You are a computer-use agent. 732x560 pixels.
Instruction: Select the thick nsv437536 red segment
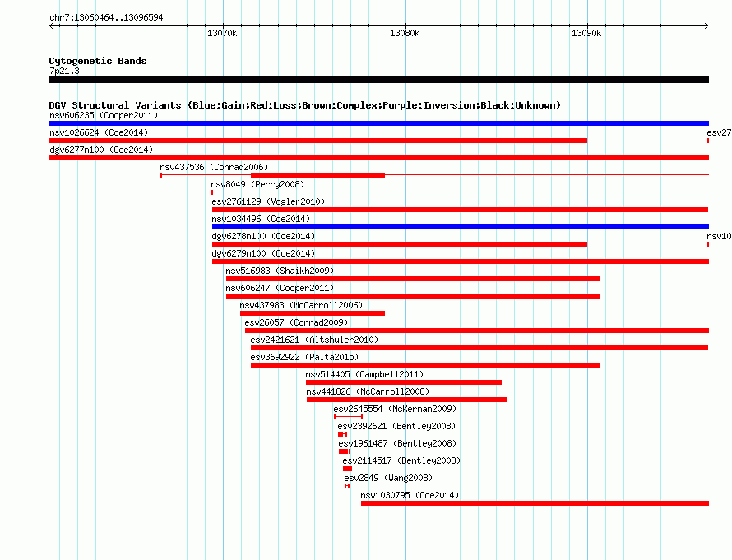(318, 175)
